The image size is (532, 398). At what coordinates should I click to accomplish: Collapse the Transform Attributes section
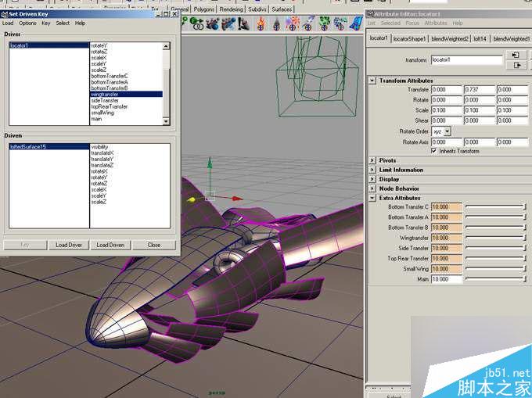pyautogui.click(x=372, y=81)
